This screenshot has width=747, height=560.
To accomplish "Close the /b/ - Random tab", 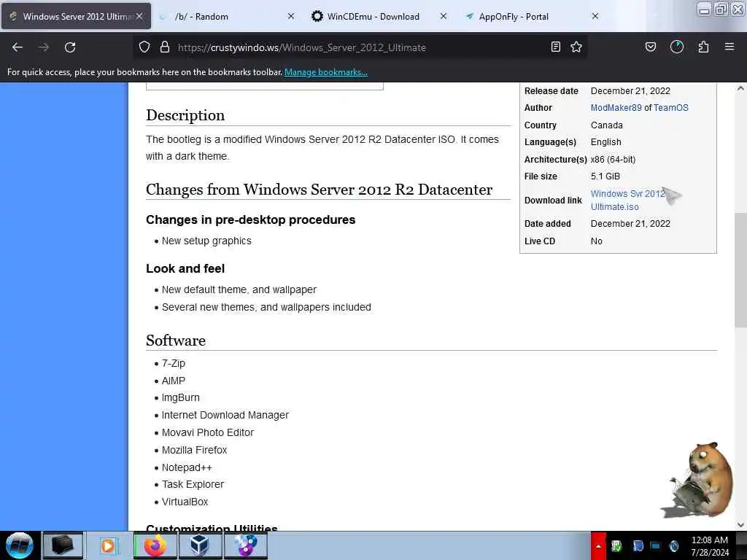I will click(x=291, y=16).
